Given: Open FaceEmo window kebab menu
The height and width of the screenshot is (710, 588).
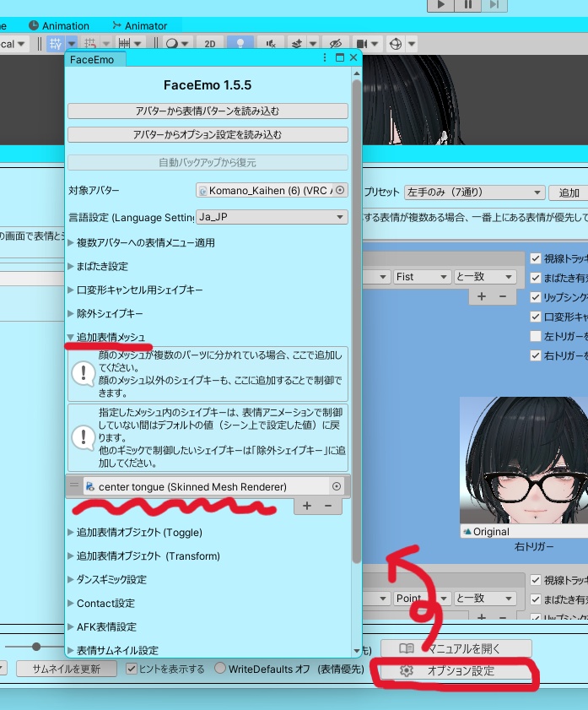Looking at the screenshot, I should 325,57.
